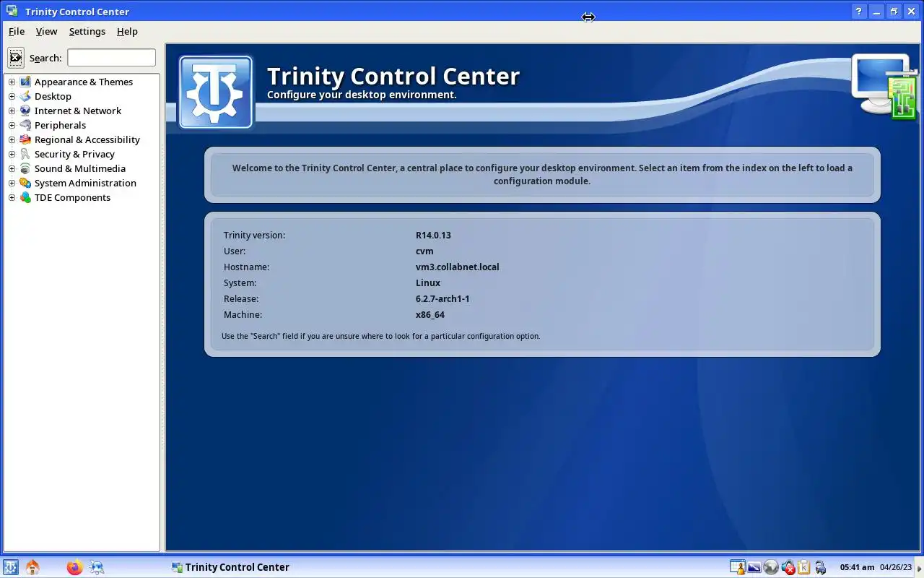924x578 pixels.
Task: Click the display resize tray icon
Action: (754, 567)
